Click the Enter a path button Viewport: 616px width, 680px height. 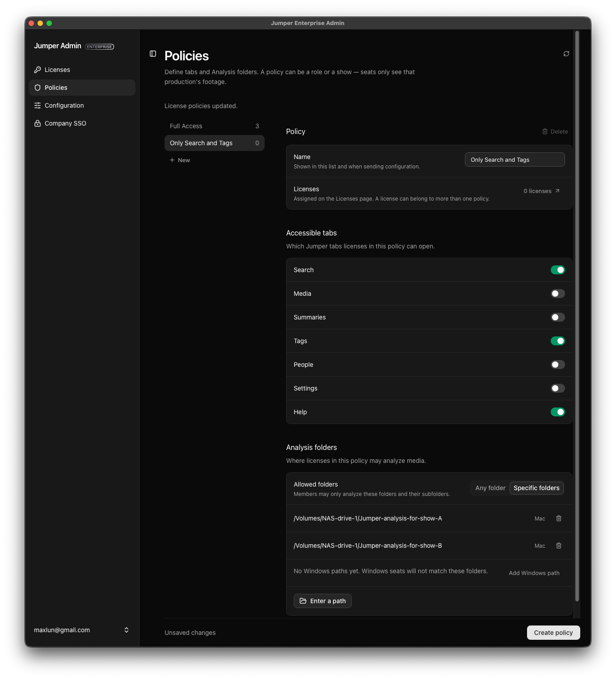[x=323, y=601]
